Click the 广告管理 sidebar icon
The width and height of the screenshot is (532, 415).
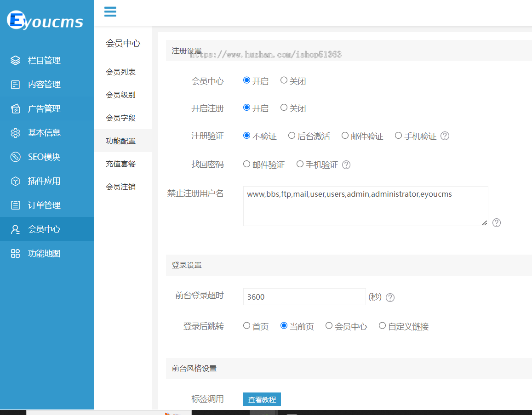[x=15, y=108]
